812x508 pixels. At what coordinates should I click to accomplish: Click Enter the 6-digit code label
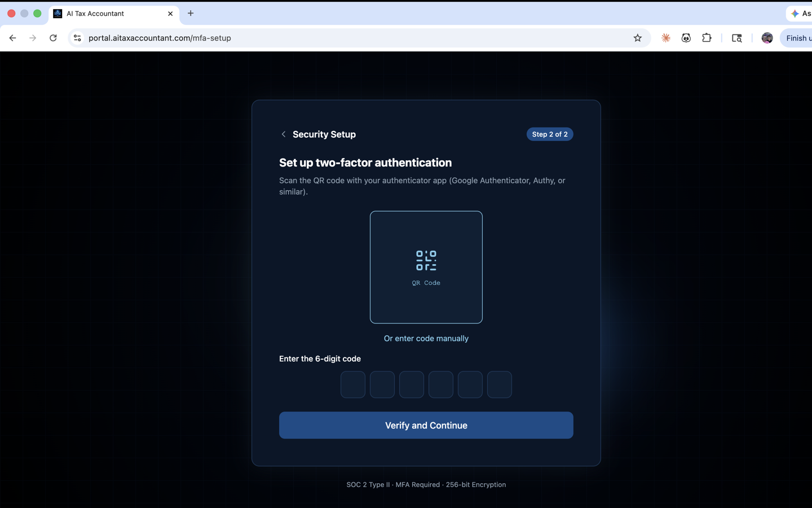(x=320, y=359)
